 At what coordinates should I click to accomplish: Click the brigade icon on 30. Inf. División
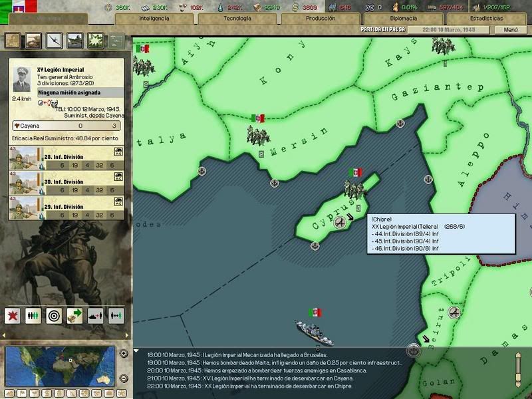(x=118, y=177)
